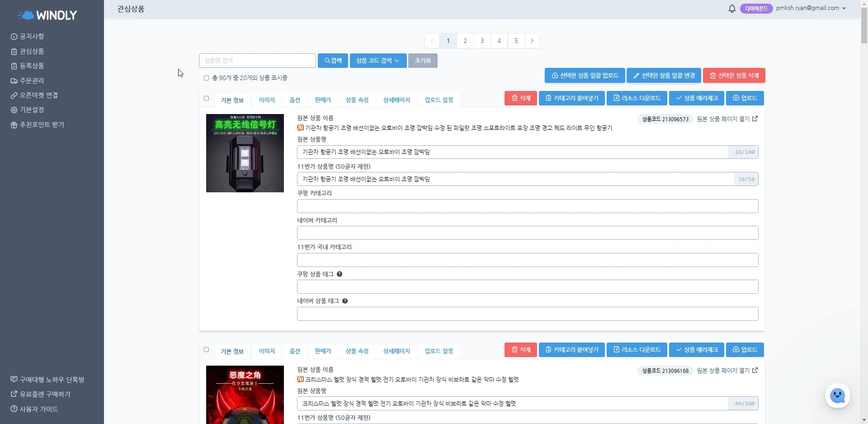Open 구매대행 노하우 단톡방 link
The width and height of the screenshot is (868, 424).
coord(47,380)
